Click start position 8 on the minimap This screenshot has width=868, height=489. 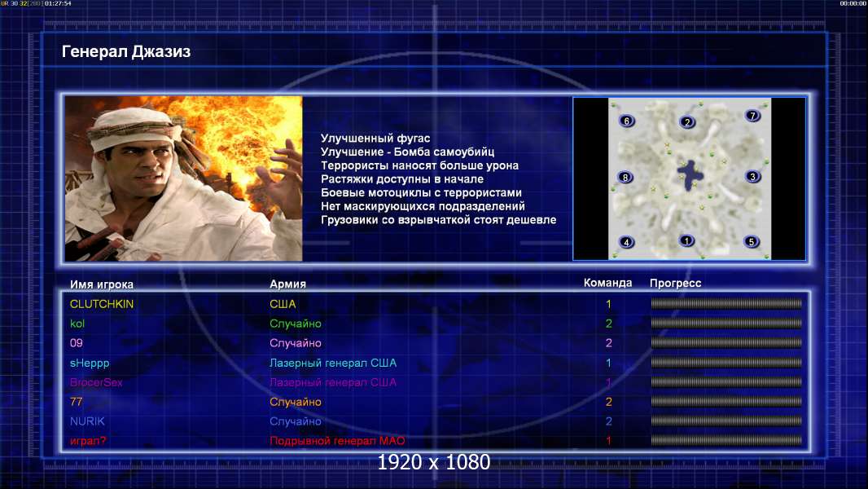coord(625,177)
